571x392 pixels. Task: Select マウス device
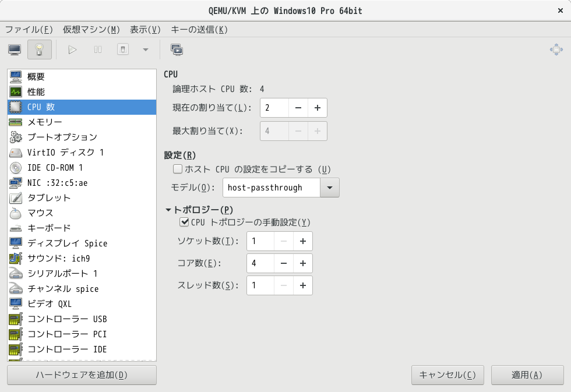(82, 213)
